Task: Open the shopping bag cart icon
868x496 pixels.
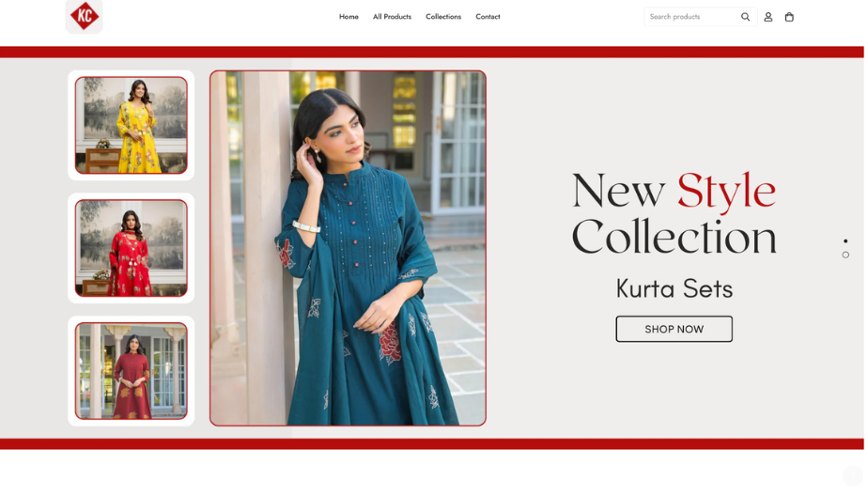Action: click(x=789, y=17)
